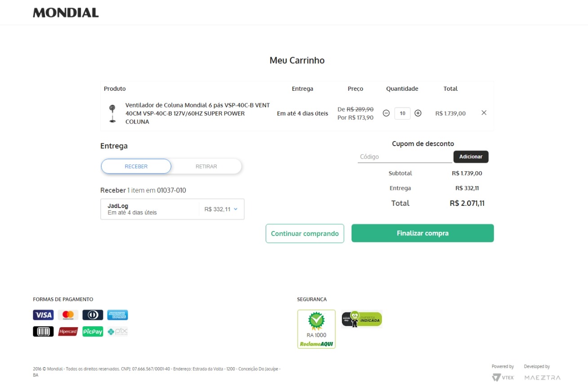
Task: Click the PicPay payment icon
Action: [x=93, y=332]
